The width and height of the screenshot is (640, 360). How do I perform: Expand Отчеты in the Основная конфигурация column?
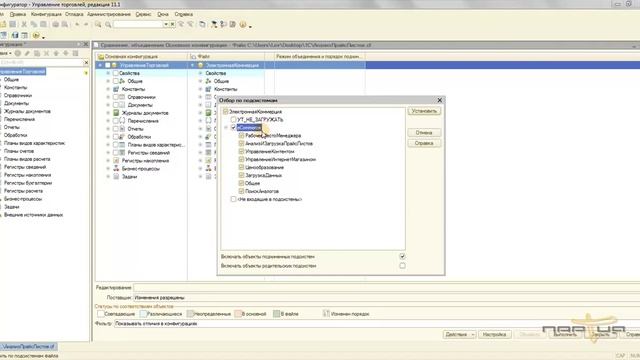click(108, 129)
